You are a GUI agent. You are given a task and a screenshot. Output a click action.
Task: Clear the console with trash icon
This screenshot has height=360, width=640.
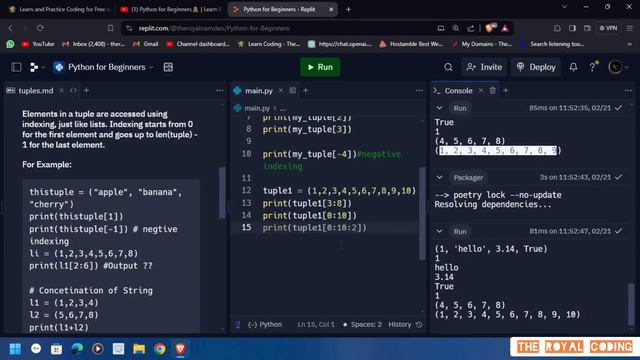tap(493, 90)
